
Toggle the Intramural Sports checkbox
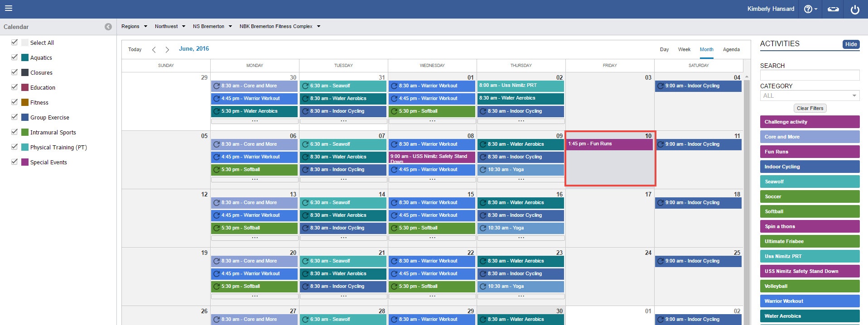click(x=14, y=132)
